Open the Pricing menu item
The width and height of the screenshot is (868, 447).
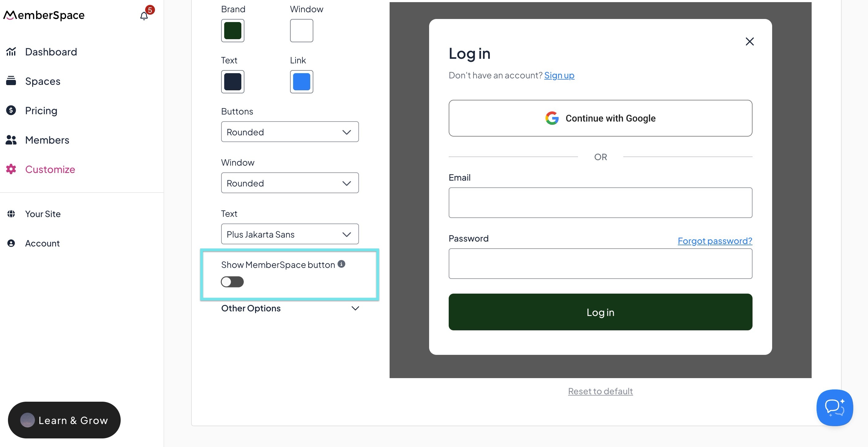pyautogui.click(x=41, y=111)
